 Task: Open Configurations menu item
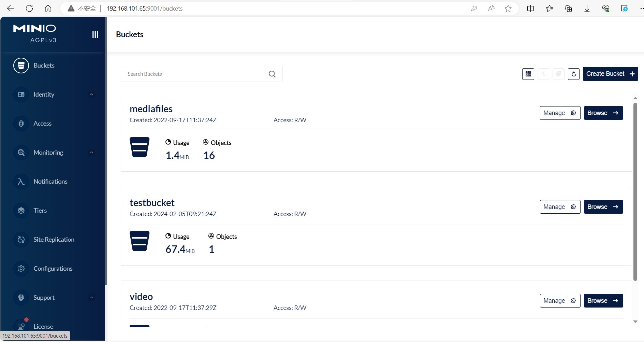tap(53, 269)
